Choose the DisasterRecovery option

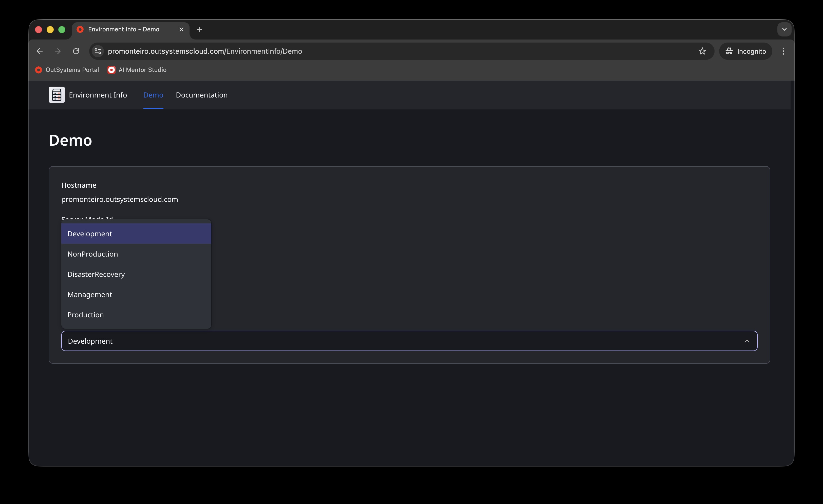click(136, 274)
